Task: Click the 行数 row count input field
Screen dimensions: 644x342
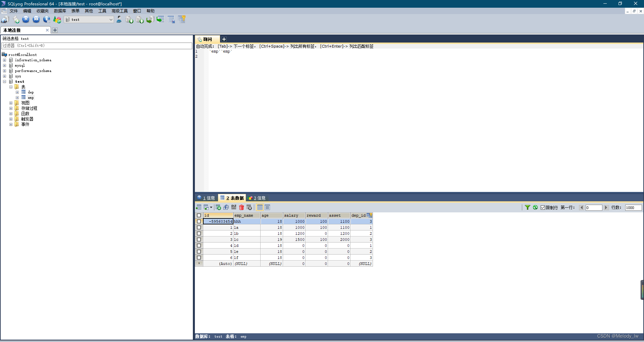Action: pos(633,208)
